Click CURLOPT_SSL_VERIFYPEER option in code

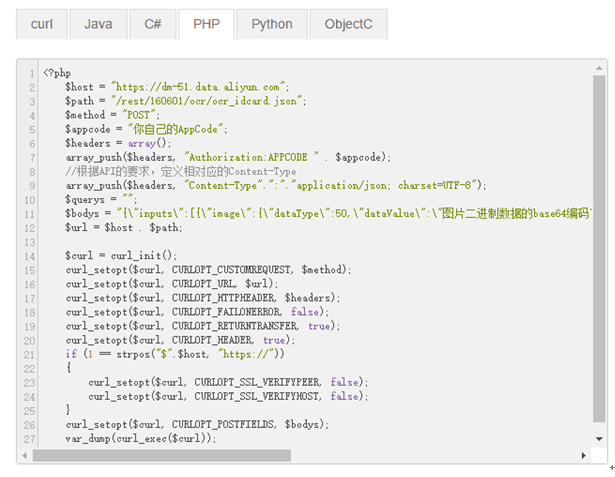coord(257,382)
